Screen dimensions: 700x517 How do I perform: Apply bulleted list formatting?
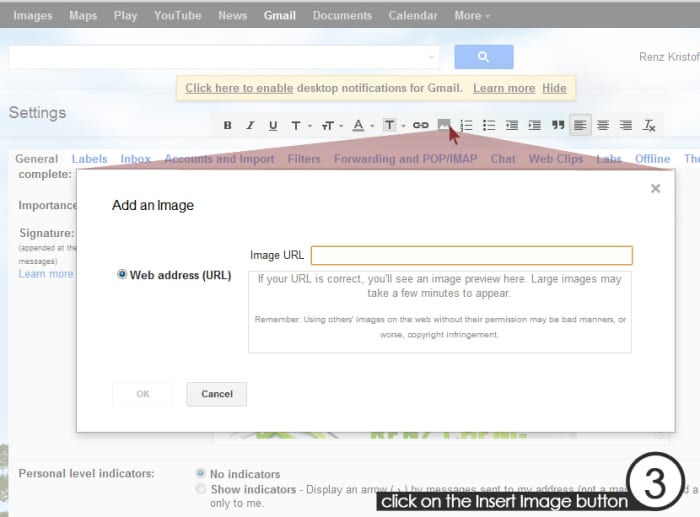[489, 125]
